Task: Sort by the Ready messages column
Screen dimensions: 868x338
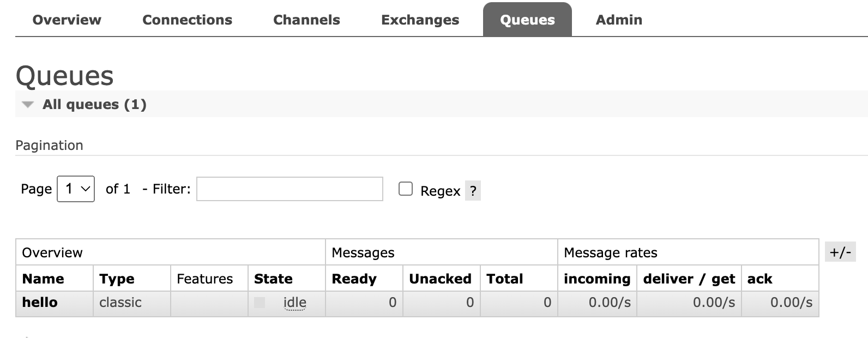Action: pyautogui.click(x=354, y=279)
